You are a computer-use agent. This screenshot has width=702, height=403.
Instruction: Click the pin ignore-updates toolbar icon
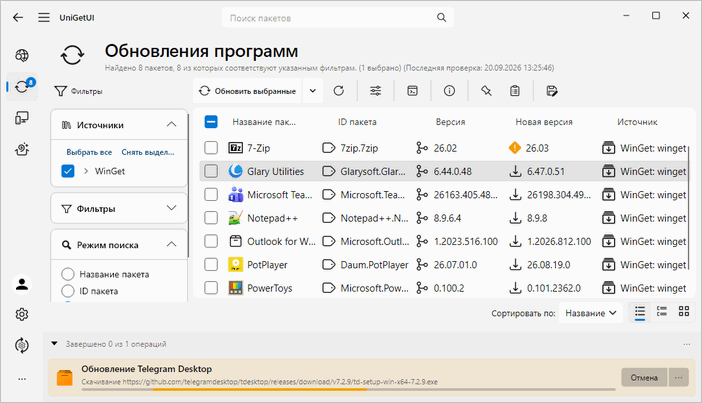(x=486, y=91)
